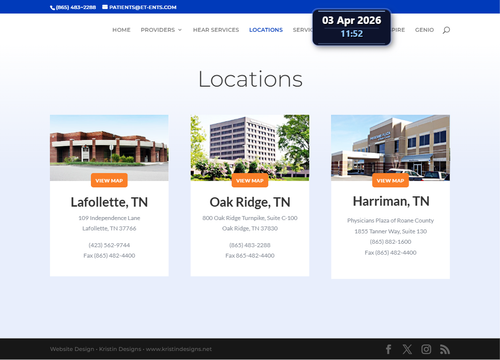Open the Harriman Physicians Plaza photo
The image size is (500, 360).
pos(390,148)
